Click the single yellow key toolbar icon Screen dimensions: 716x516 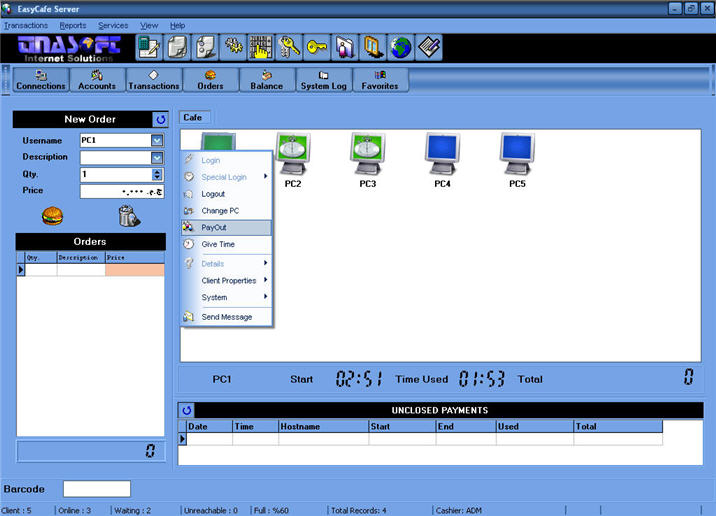(x=316, y=47)
